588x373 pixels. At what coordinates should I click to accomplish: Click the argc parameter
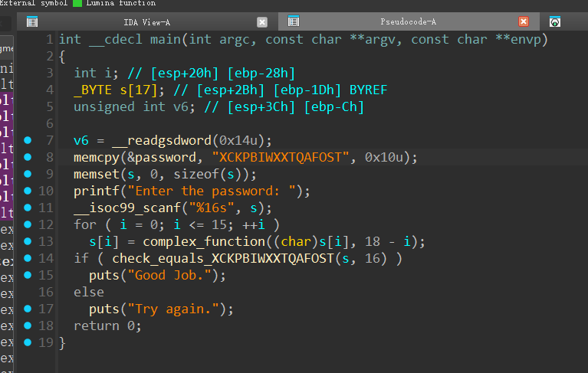pyautogui.click(x=235, y=39)
